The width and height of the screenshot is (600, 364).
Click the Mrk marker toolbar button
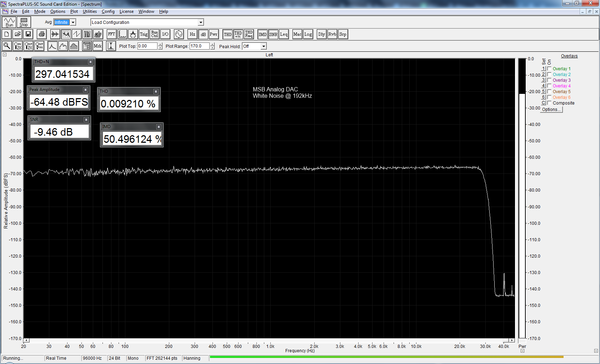point(97,46)
